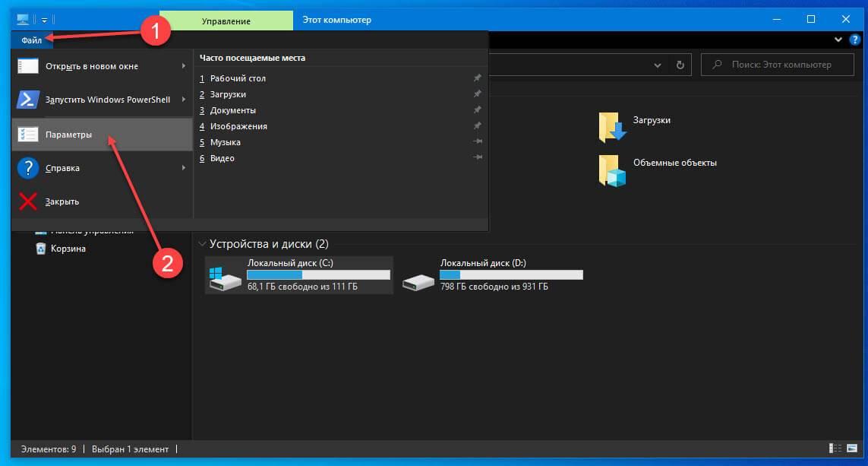Click Этот компьютер window title
Image resolution: width=868 pixels, height=466 pixels.
336,20
